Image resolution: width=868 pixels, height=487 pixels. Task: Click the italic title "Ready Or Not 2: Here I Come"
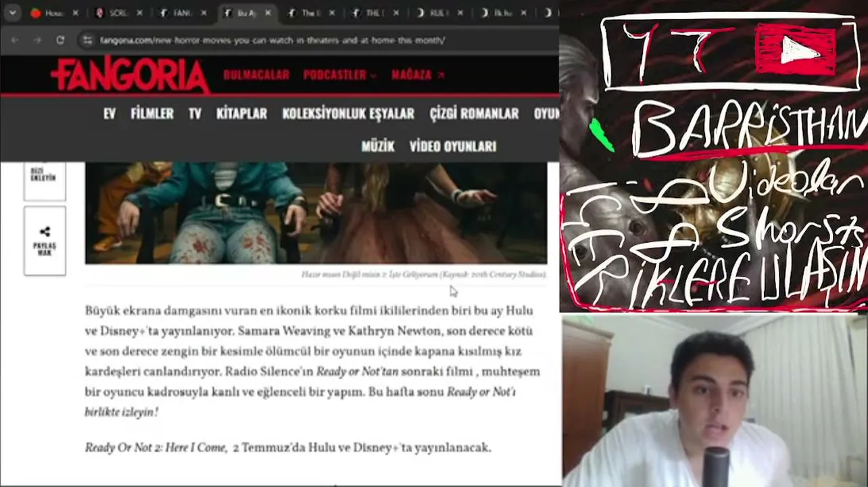click(x=155, y=448)
